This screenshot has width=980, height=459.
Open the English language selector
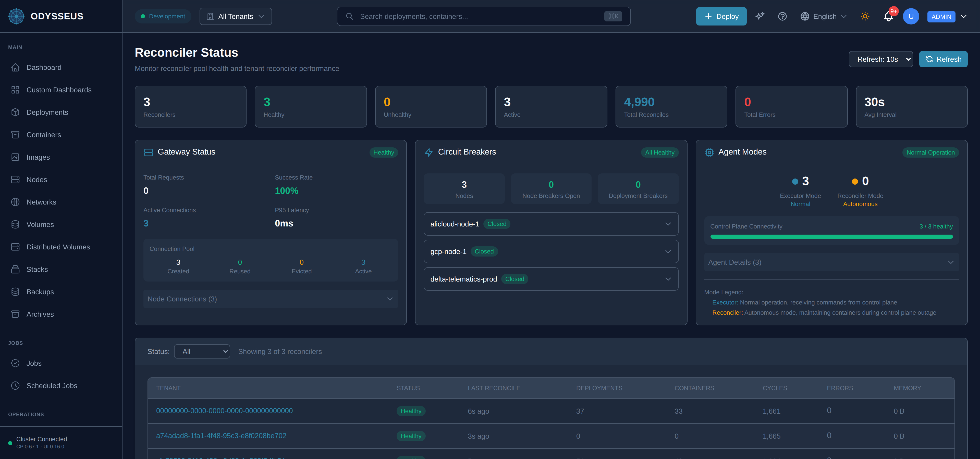click(824, 16)
